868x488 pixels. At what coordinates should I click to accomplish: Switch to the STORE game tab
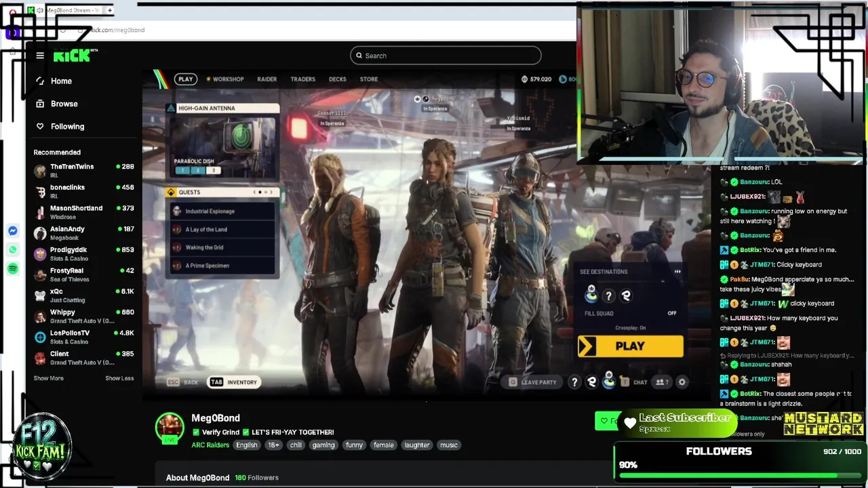pos(369,79)
